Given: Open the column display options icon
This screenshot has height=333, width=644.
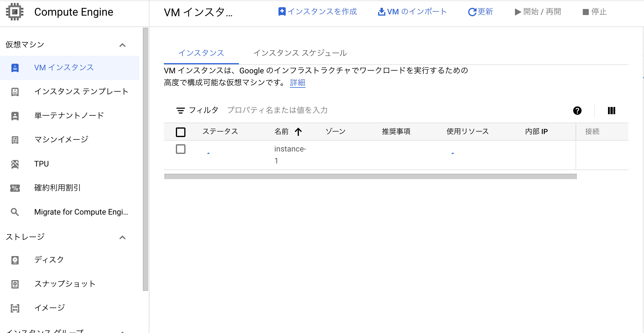Looking at the screenshot, I should pos(611,111).
